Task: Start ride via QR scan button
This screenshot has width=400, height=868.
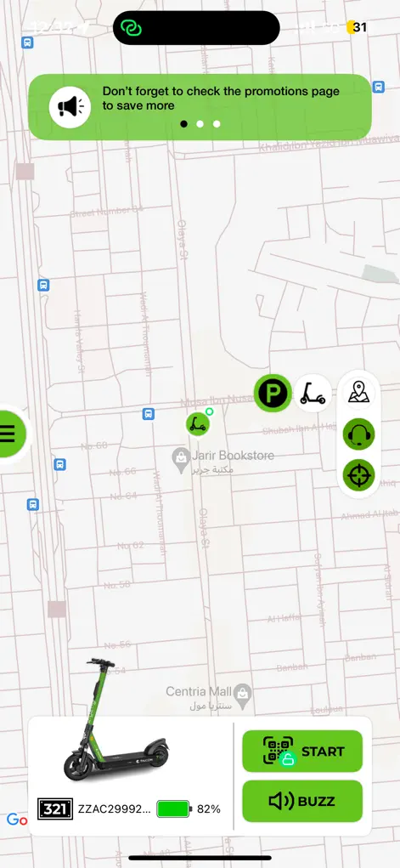Action: pyautogui.click(x=302, y=752)
